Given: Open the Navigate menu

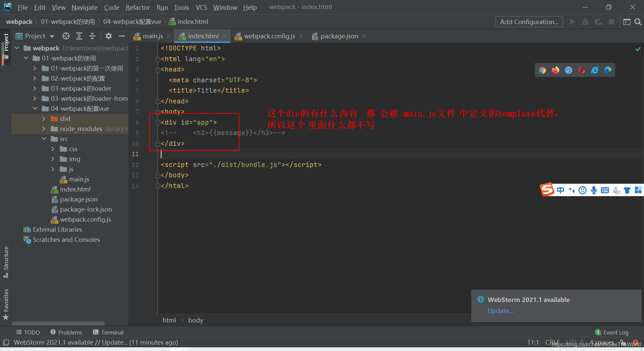Looking at the screenshot, I should point(85,7).
